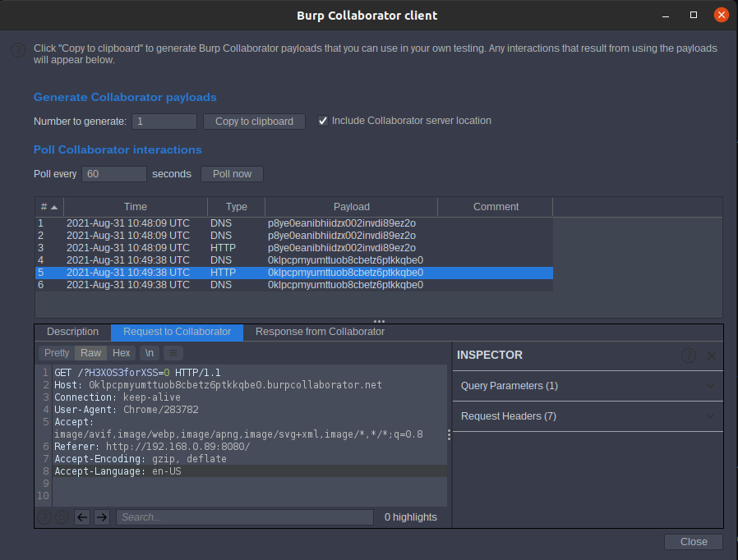Open the editor help icon near Search
The height and width of the screenshot is (560, 738).
[44, 517]
